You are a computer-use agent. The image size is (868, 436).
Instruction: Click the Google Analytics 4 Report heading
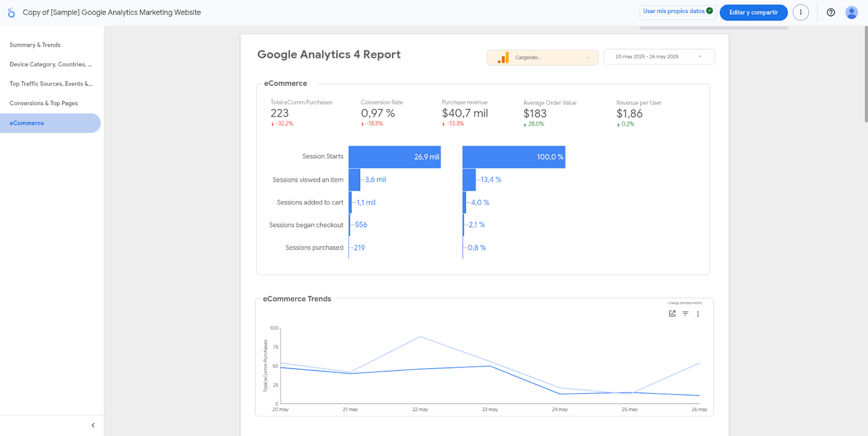[x=329, y=55]
